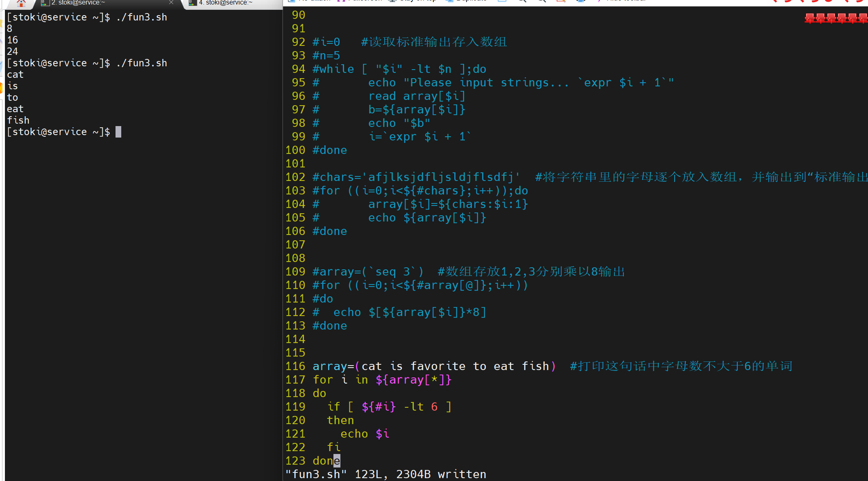Switch to tab 4 stoki@service

coord(225,3)
